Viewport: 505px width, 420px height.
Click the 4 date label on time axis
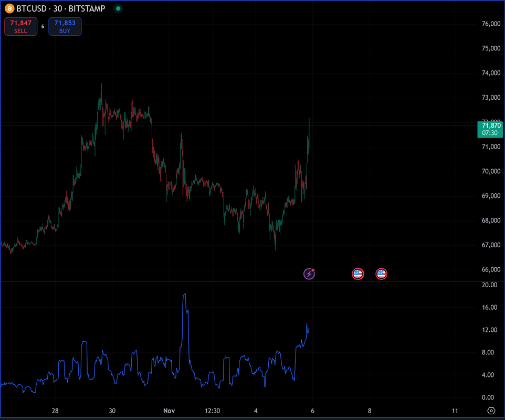click(x=256, y=411)
